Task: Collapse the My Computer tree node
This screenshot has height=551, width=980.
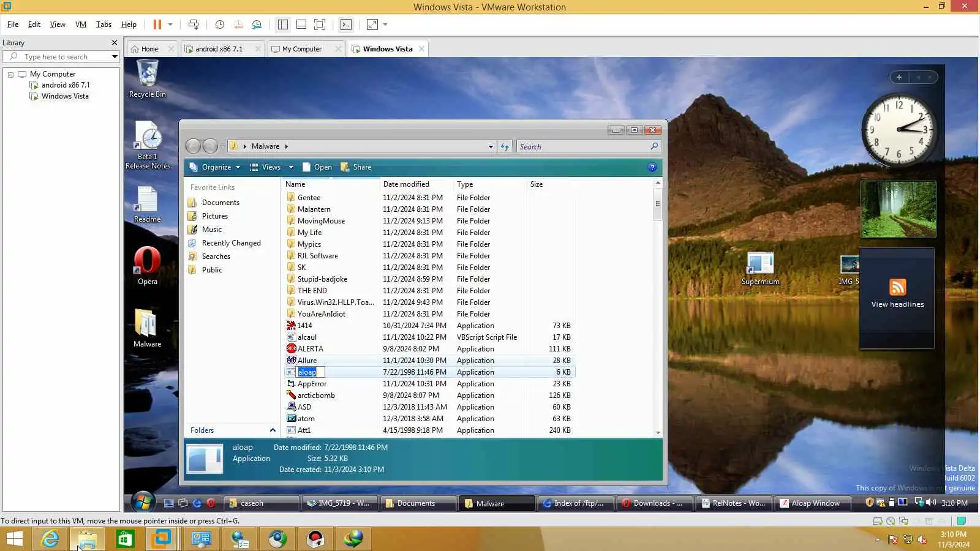Action: (10, 74)
